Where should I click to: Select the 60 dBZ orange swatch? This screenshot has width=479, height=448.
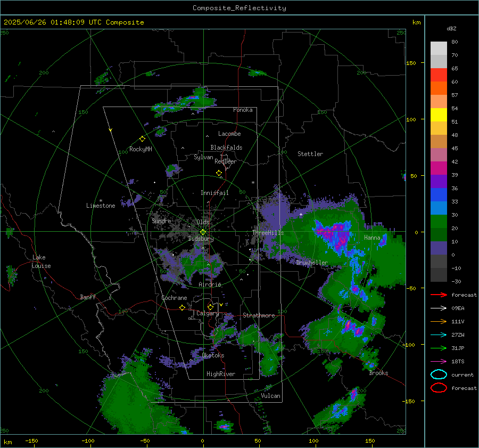click(x=439, y=88)
